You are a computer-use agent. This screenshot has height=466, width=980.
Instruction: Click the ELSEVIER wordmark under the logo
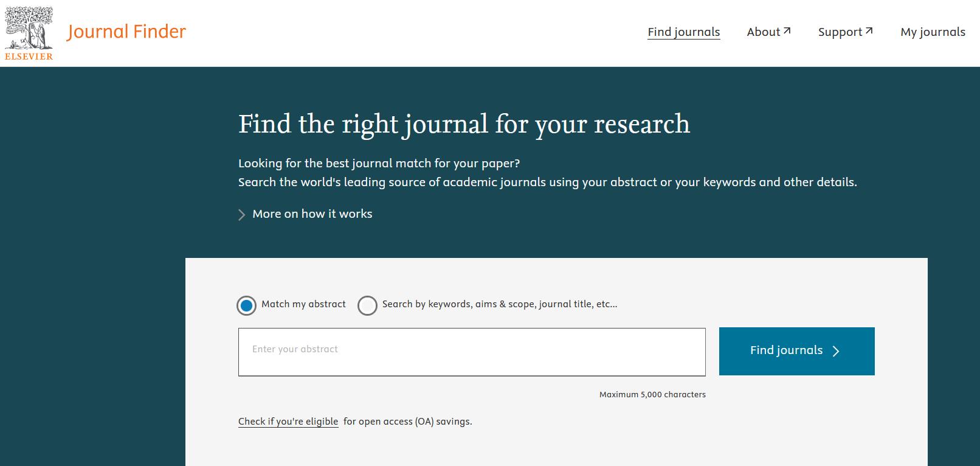coord(29,57)
